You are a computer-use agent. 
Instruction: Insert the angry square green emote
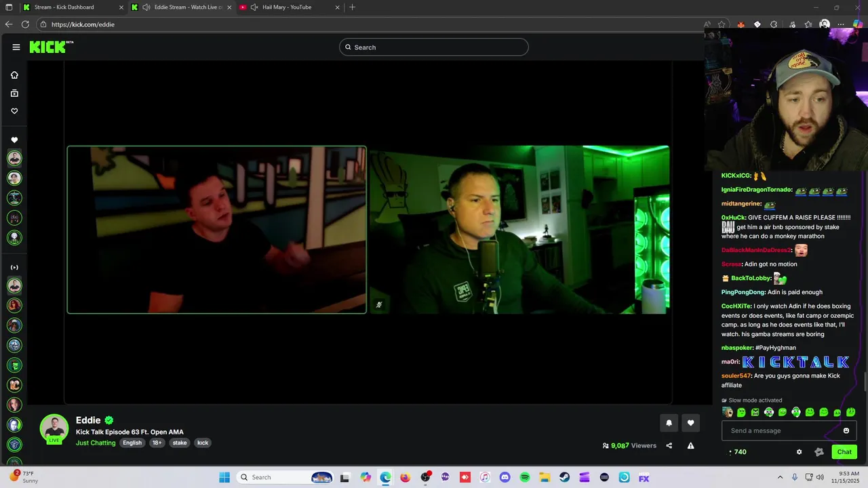coord(755,412)
